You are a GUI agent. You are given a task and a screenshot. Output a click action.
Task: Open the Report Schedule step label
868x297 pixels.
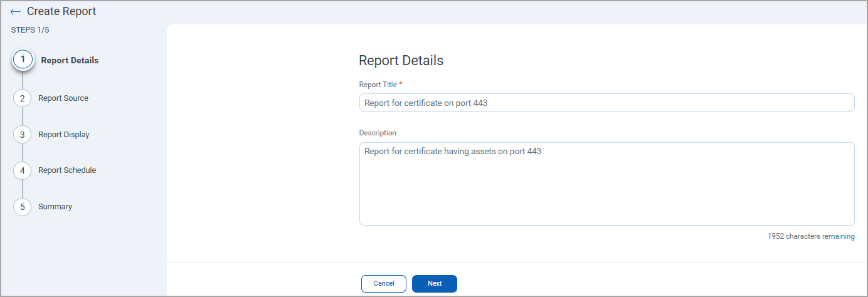pyautogui.click(x=67, y=170)
